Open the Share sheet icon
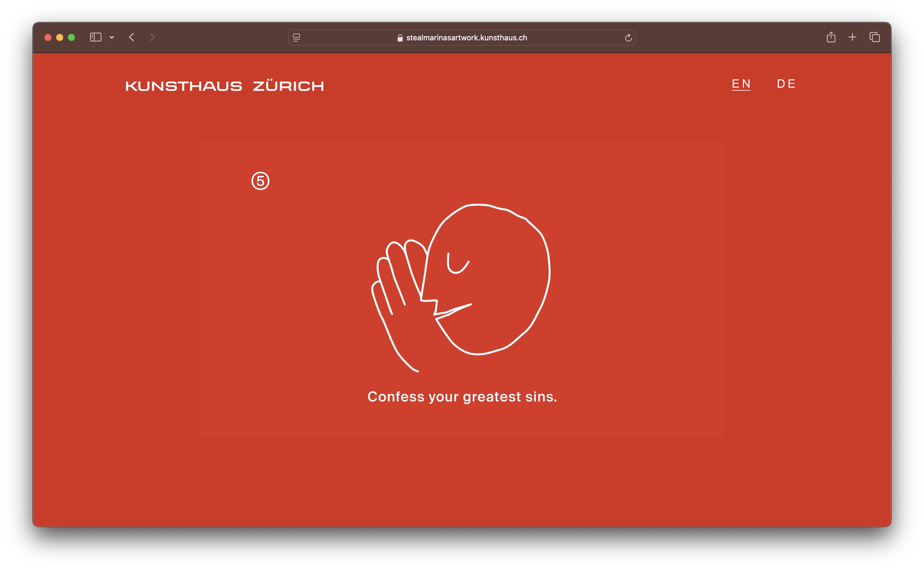Image resolution: width=924 pixels, height=570 pixels. point(831,37)
